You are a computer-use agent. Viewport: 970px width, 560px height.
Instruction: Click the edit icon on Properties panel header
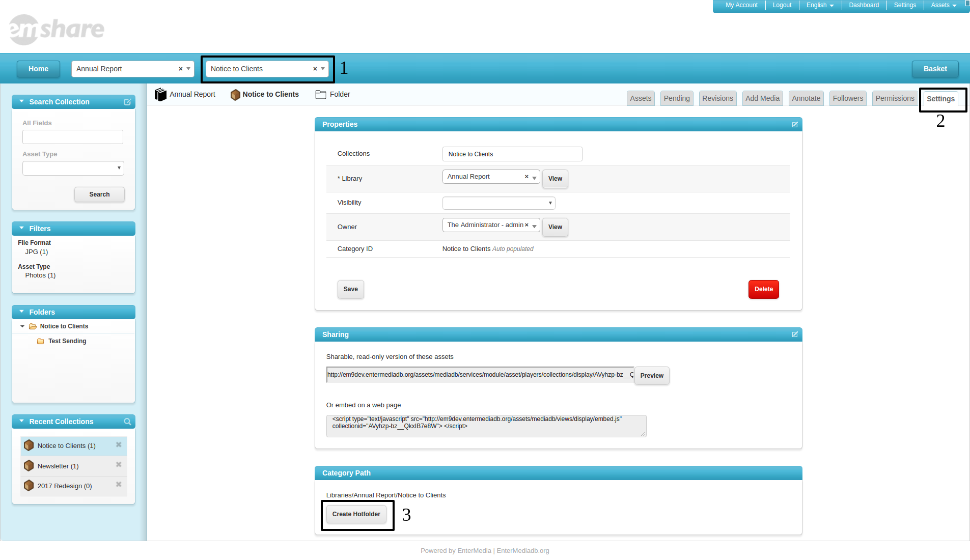[795, 125]
